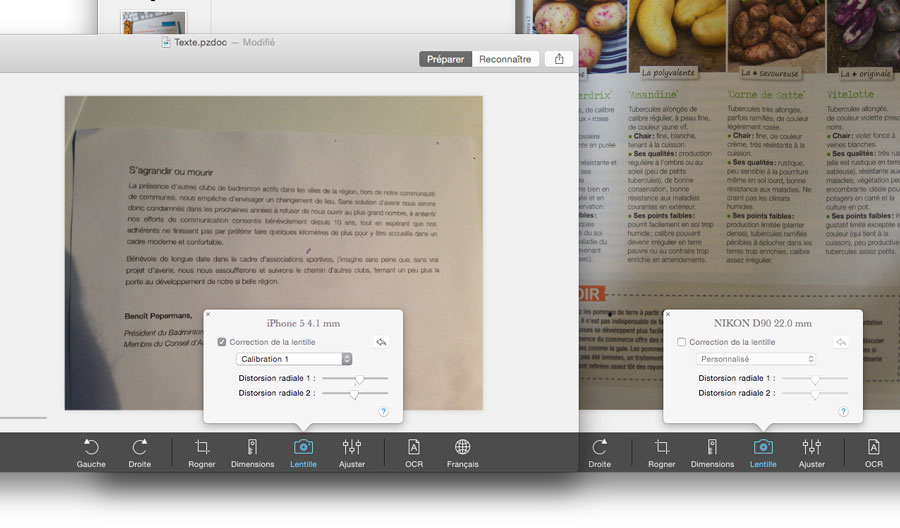Adjust iPhone 5 Distorsion radiale 1 slider
Viewport: 900px width, 528px height.
[x=359, y=379]
